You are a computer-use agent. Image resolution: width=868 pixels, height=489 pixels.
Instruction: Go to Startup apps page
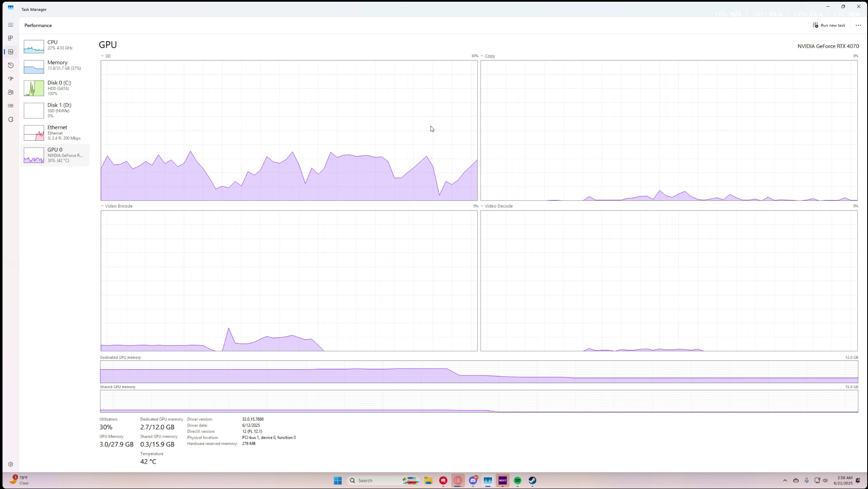[x=10, y=79]
